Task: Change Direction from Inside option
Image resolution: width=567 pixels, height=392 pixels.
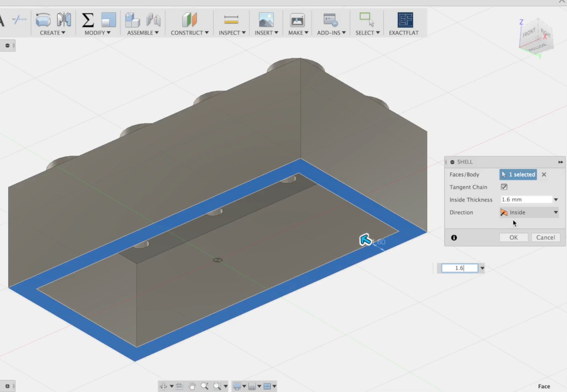Action: (529, 212)
